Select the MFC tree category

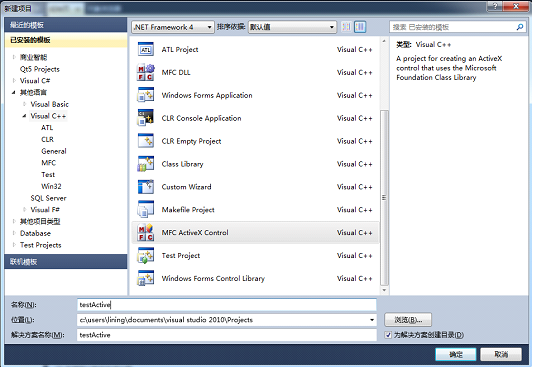[48, 163]
